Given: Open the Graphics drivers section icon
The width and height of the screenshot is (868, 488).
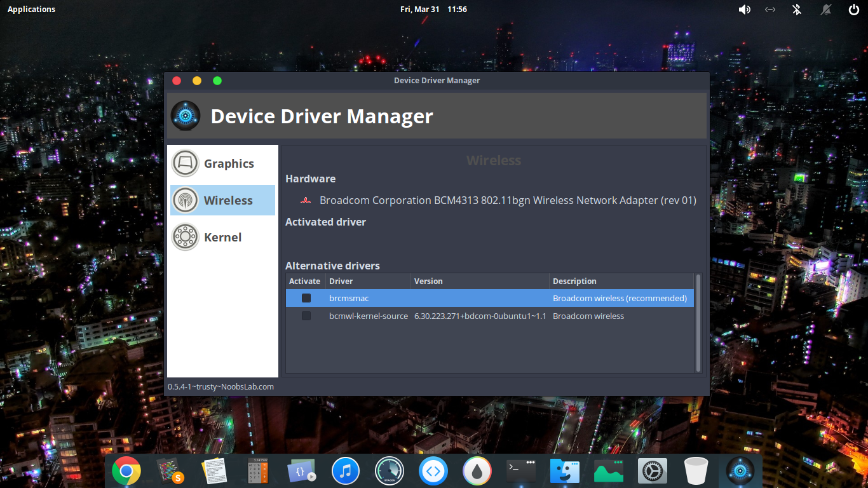Looking at the screenshot, I should click(x=186, y=163).
